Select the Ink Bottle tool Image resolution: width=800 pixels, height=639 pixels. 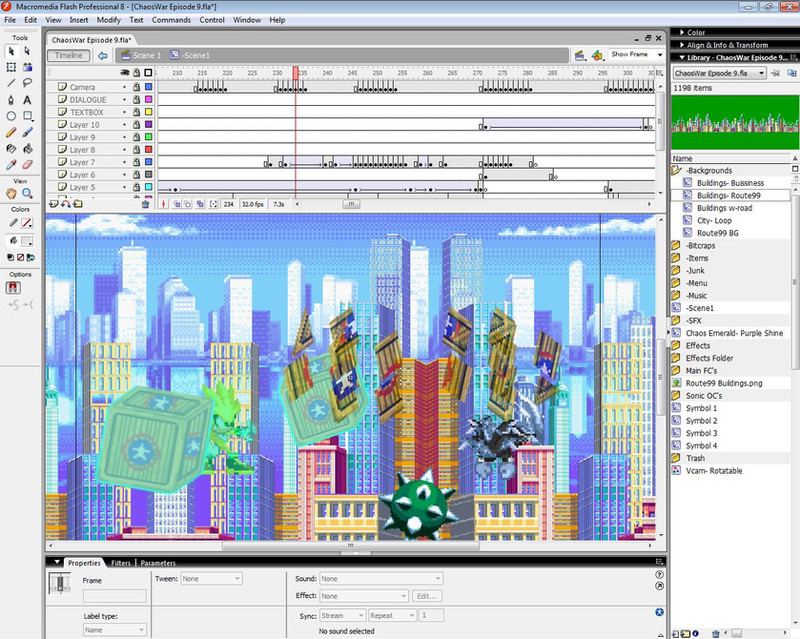(x=11, y=149)
